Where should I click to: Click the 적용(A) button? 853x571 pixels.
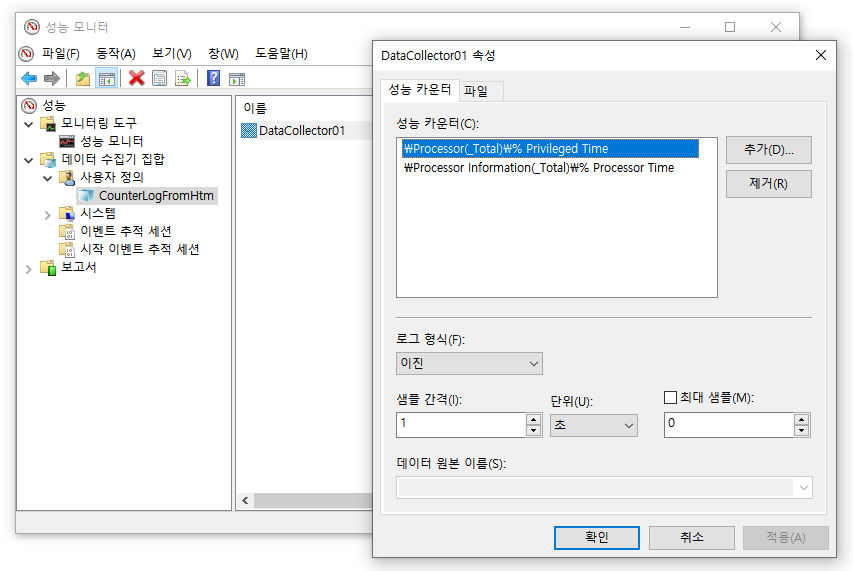786,537
